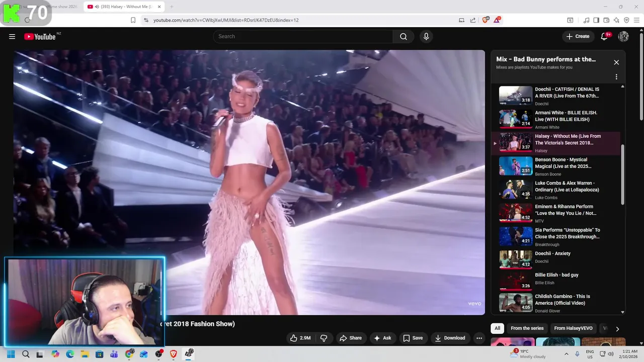Open the Mix playlist options menu
The image size is (644, 362).
(616, 77)
